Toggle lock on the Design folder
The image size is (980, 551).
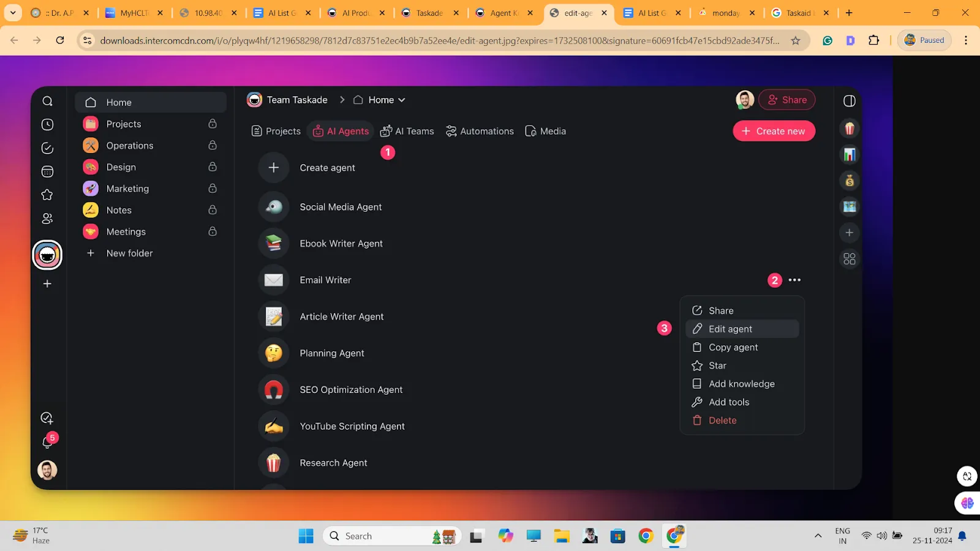point(213,167)
